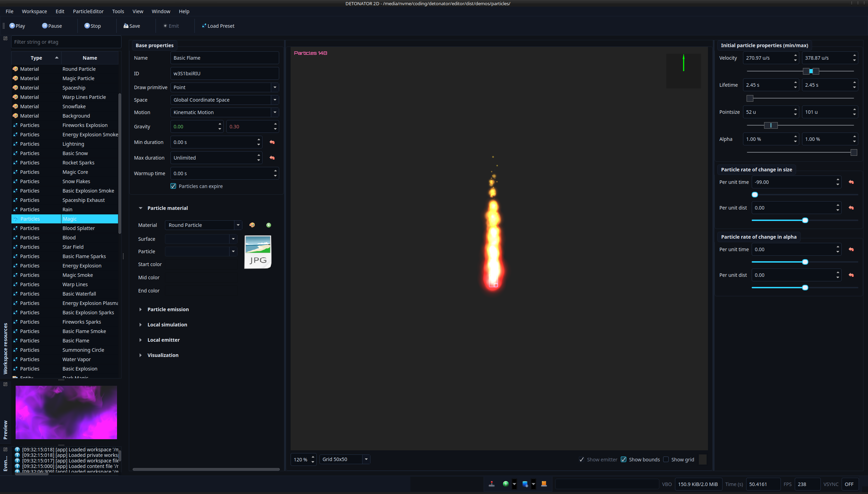
Task: Enable the Show grid checkbox
Action: (666, 460)
